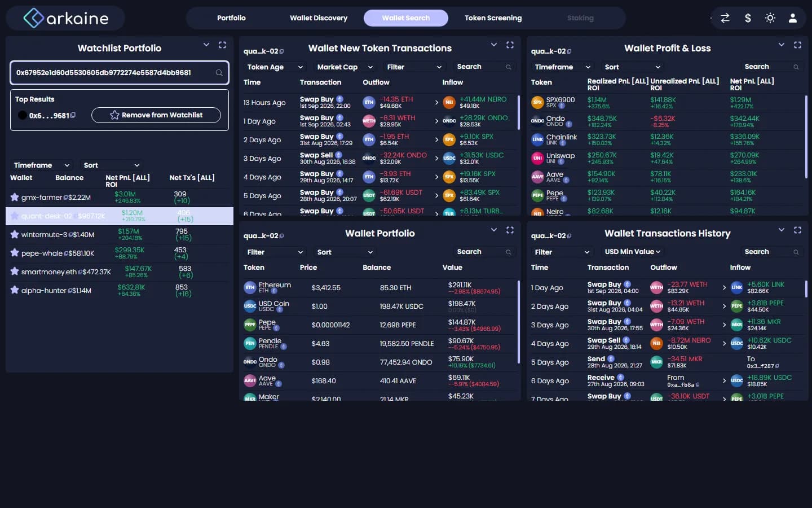Copy qua...k-02 address in Wallet Portfolio header
812x508 pixels.
[281, 237]
